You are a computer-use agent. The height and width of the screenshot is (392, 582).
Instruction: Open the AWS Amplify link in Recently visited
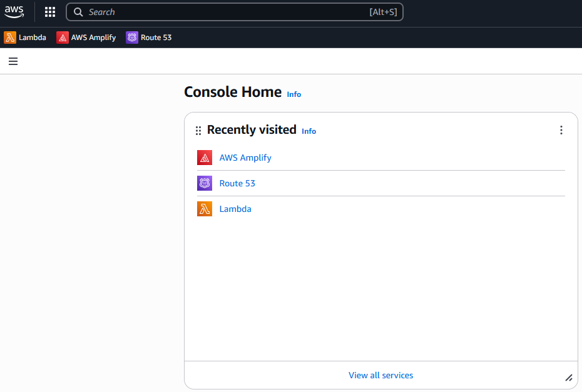click(245, 158)
